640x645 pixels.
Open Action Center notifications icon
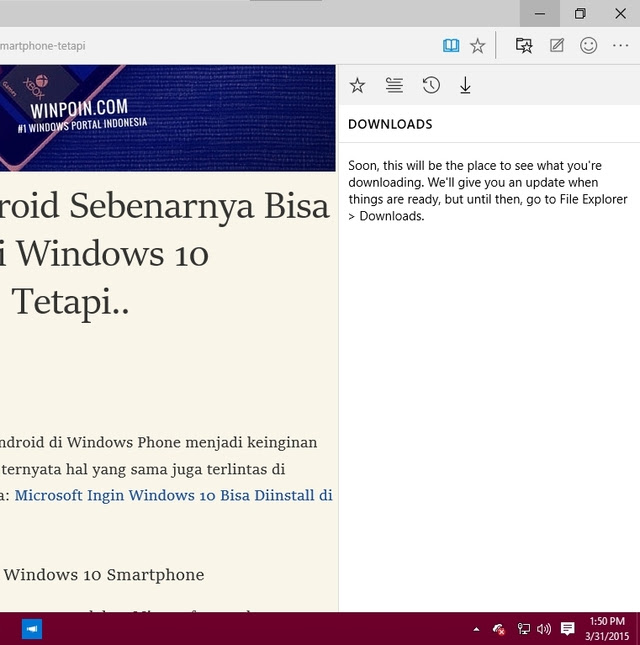[x=568, y=629]
